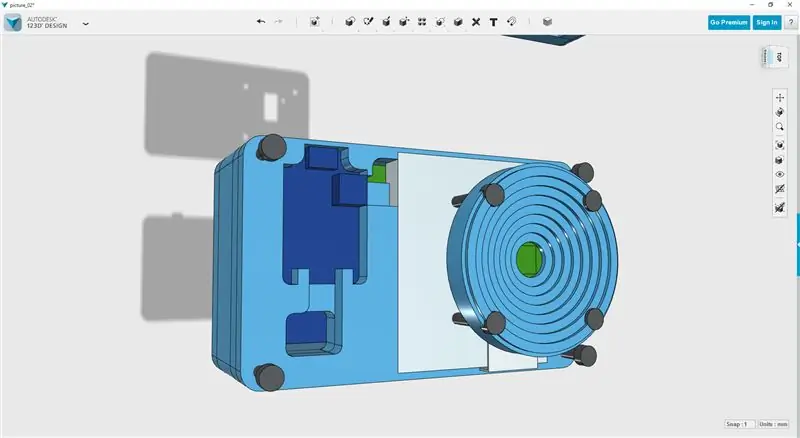
Task: Click the X icon in toolbar
Action: tap(476, 22)
